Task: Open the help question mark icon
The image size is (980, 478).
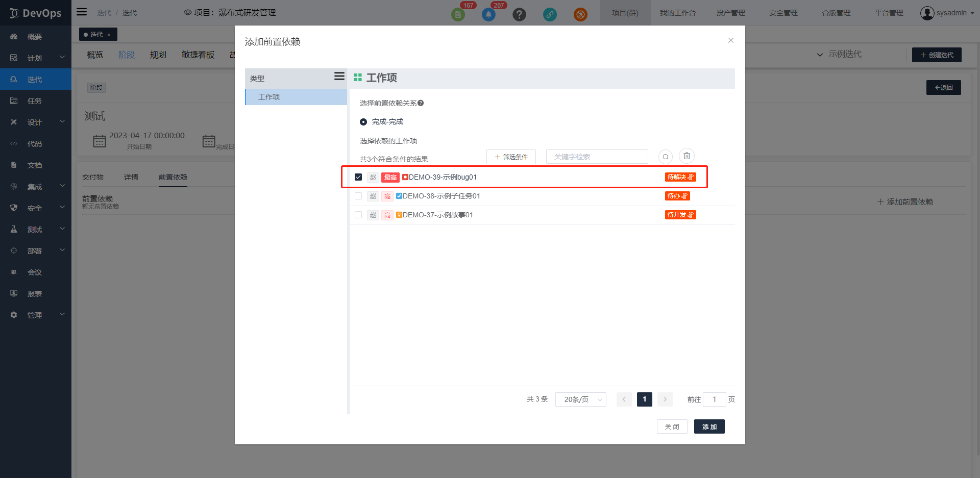Action: tap(519, 14)
